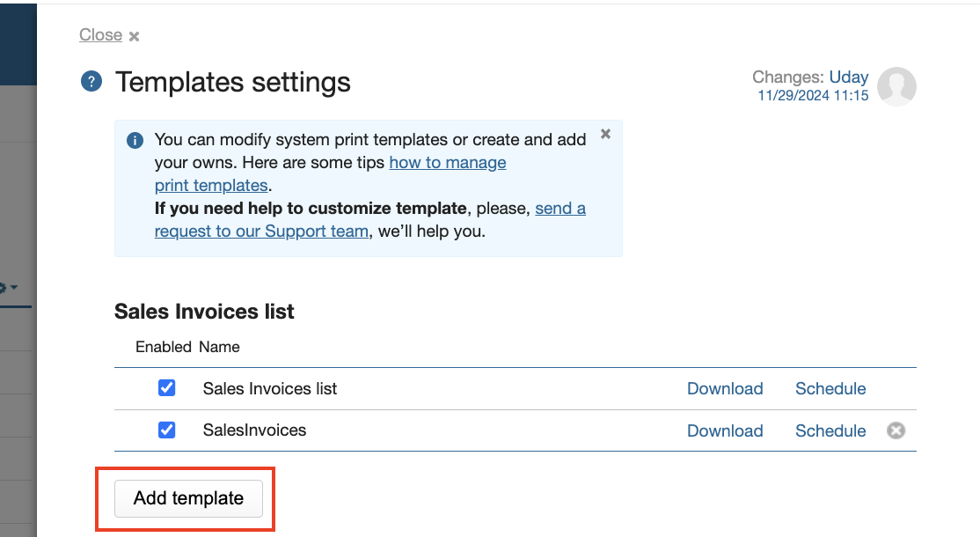Click the Sales Invoices list section heading
Image resolution: width=980 pixels, height=537 pixels.
pos(204,312)
